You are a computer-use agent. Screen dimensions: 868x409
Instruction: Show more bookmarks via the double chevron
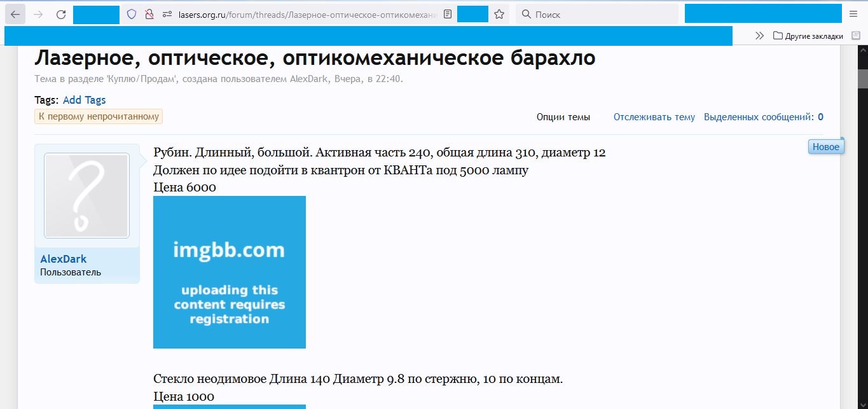[759, 36]
